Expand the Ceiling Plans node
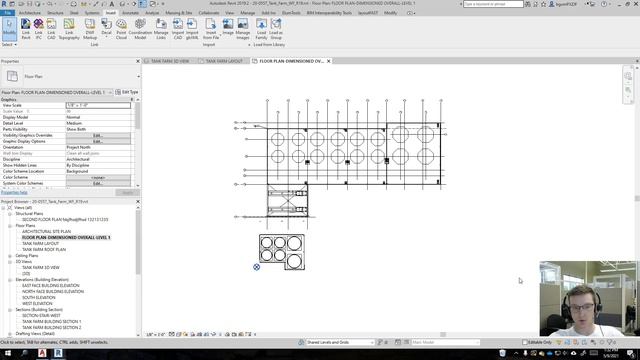 (10, 256)
